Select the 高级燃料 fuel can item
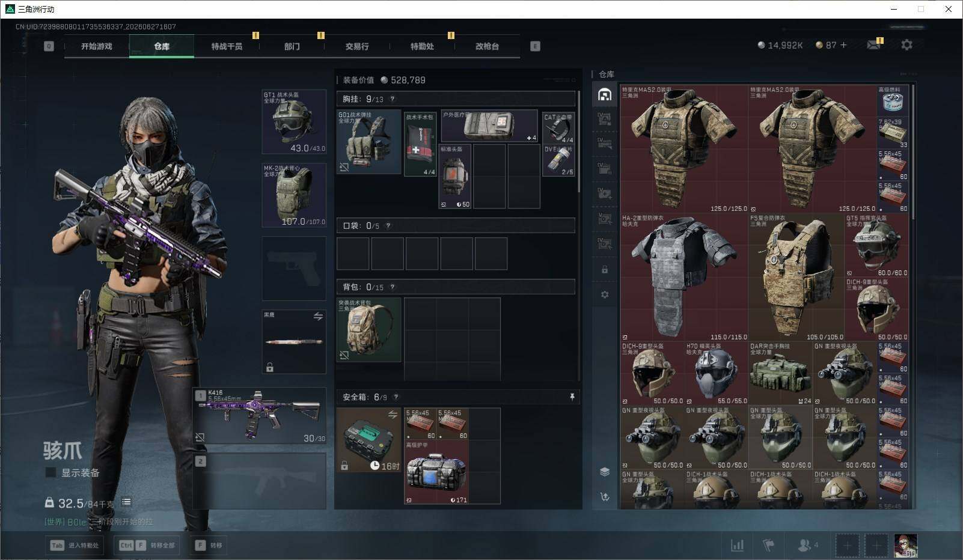 [893, 101]
